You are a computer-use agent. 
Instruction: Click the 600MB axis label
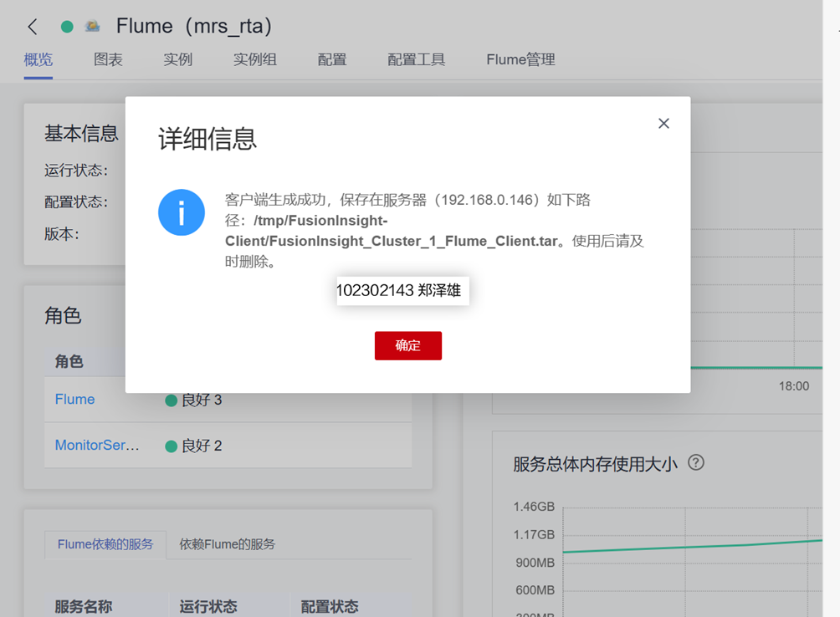[535, 590]
